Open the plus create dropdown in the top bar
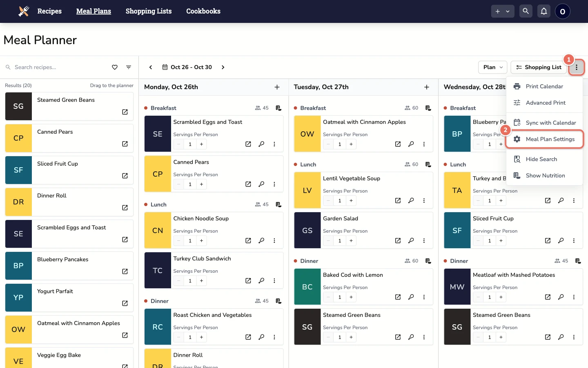The image size is (588, 368). 502,11
